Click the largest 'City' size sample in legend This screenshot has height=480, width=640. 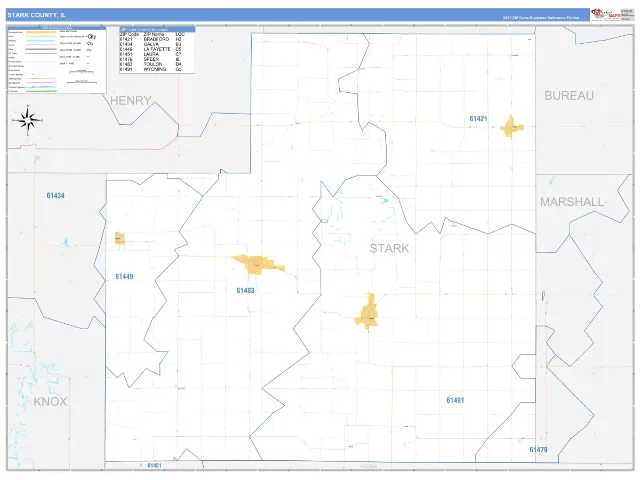tap(92, 37)
